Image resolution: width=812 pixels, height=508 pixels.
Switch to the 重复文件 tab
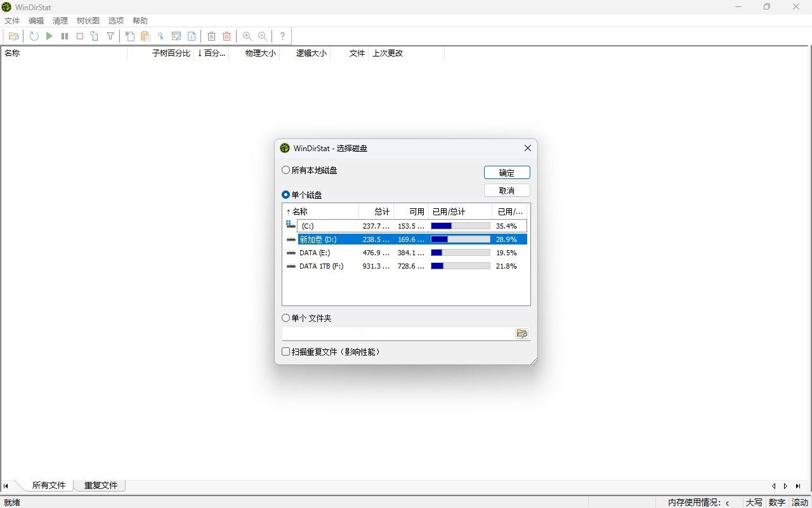tap(101, 485)
